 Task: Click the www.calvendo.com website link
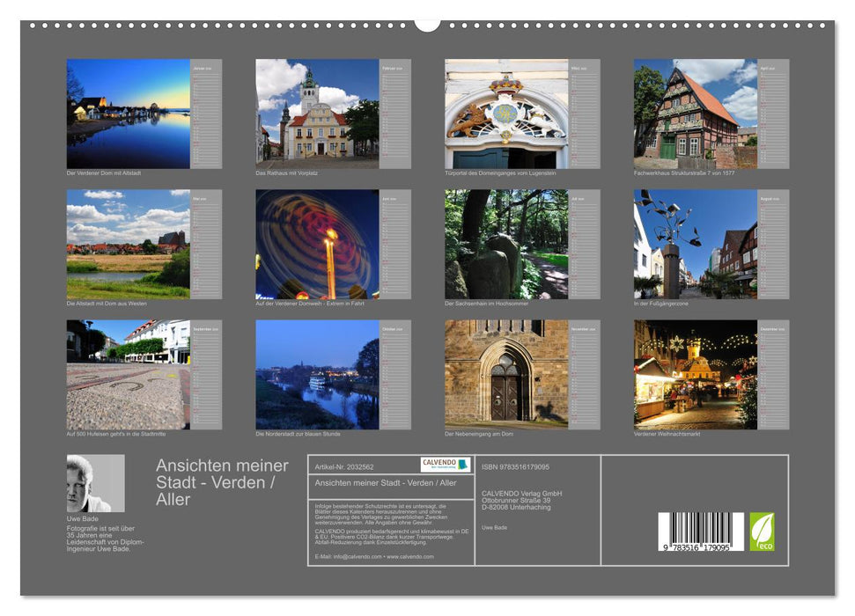click(x=409, y=556)
